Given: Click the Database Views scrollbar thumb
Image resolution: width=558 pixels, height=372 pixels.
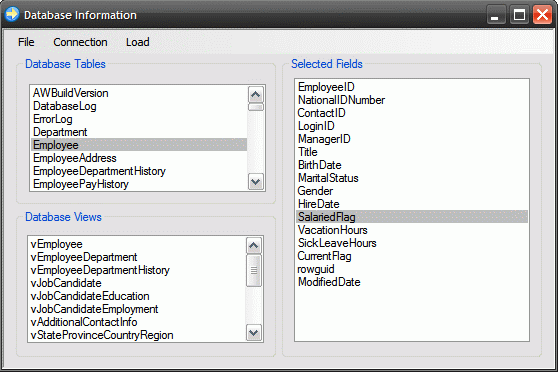Looking at the screenshot, I should (x=254, y=271).
